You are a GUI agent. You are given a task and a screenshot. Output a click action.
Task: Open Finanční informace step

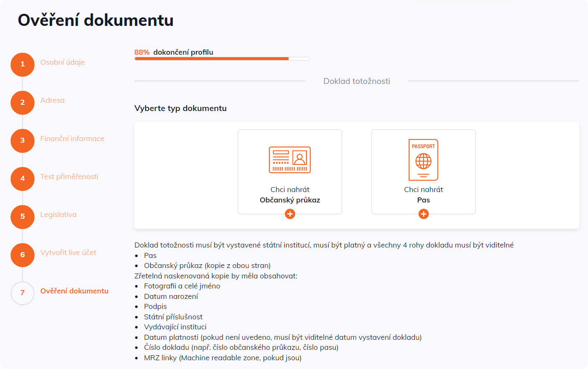tap(72, 139)
